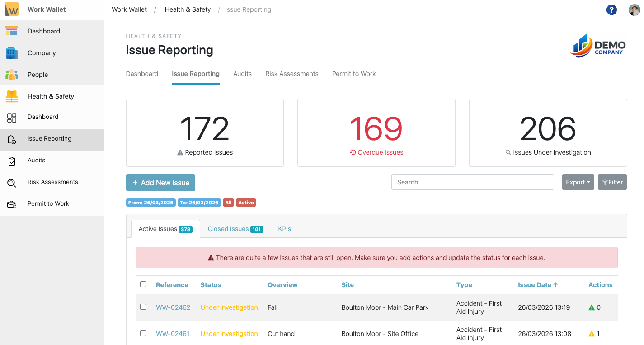Viewport: 644px width, 345px height.
Task: Switch to the Closed Issues tab
Action: pyautogui.click(x=228, y=229)
